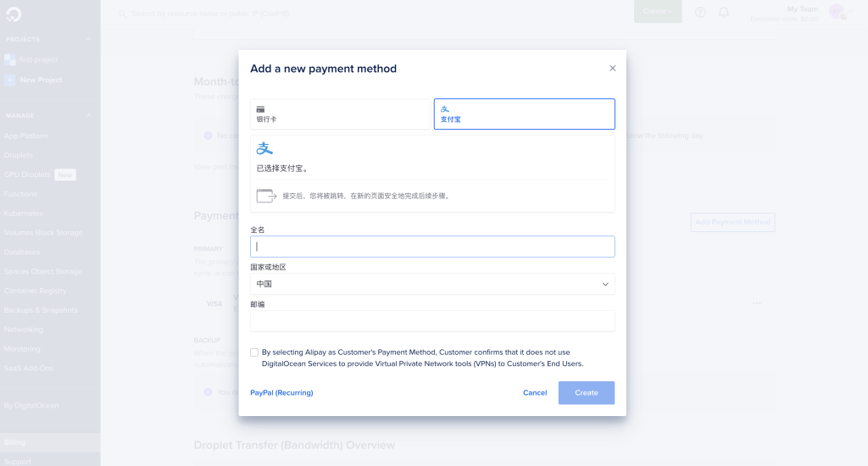Image resolution: width=868 pixels, height=466 pixels.
Task: Click the New Project plus icon
Action: 10,80
